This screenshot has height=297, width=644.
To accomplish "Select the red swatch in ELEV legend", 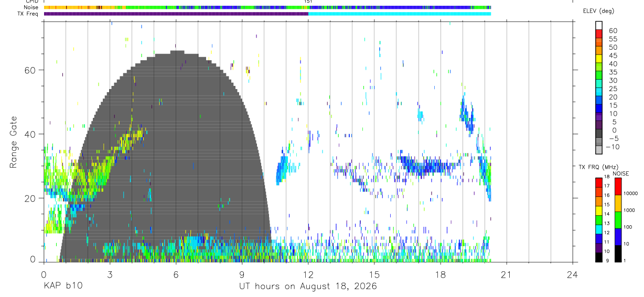I will pos(598,32).
